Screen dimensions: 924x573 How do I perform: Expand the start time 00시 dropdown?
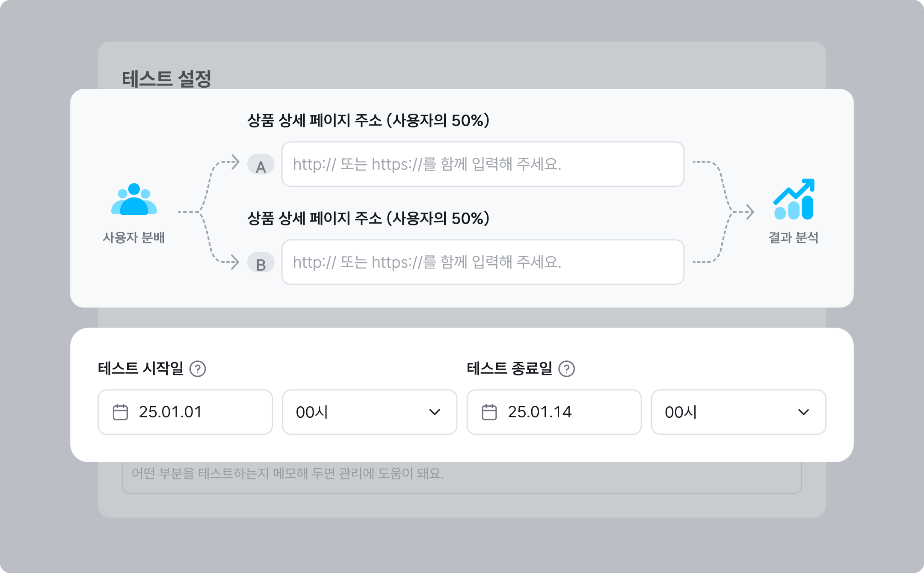coord(369,412)
